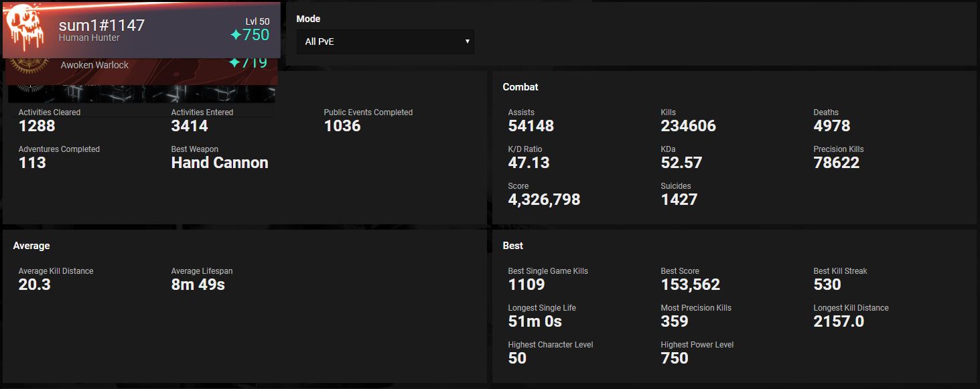Click the Average section heading

[31, 246]
